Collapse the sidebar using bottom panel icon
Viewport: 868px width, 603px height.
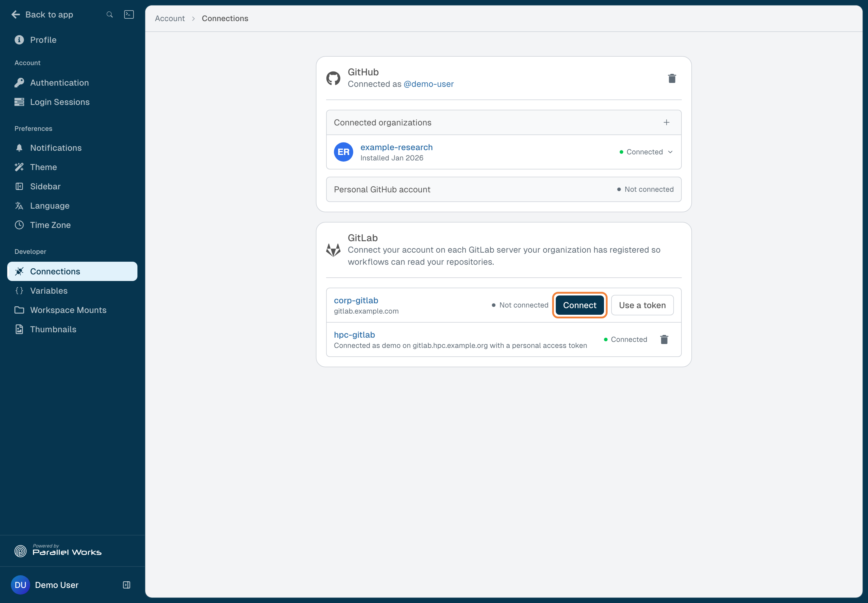click(x=127, y=585)
